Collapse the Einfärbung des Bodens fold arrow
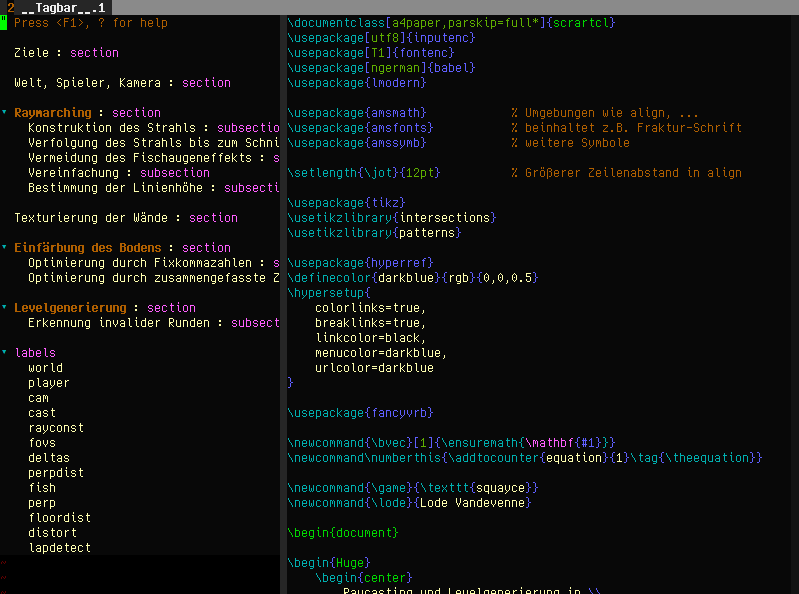 [x=4, y=248]
